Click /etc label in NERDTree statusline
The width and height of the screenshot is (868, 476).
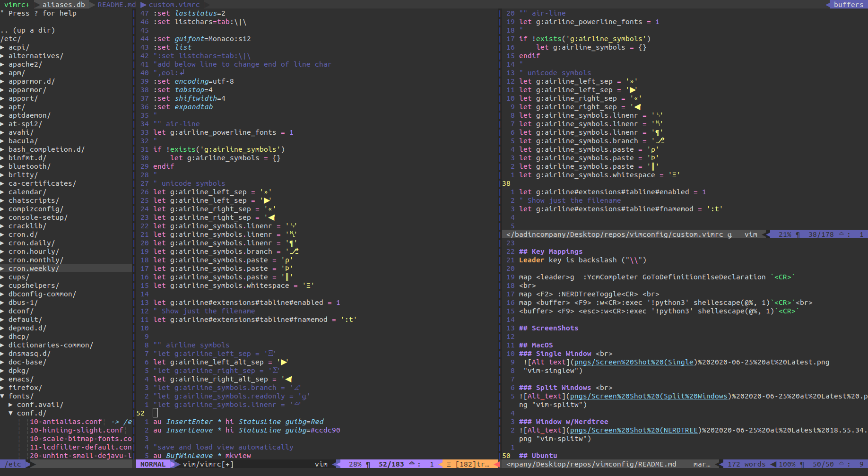(x=13, y=464)
